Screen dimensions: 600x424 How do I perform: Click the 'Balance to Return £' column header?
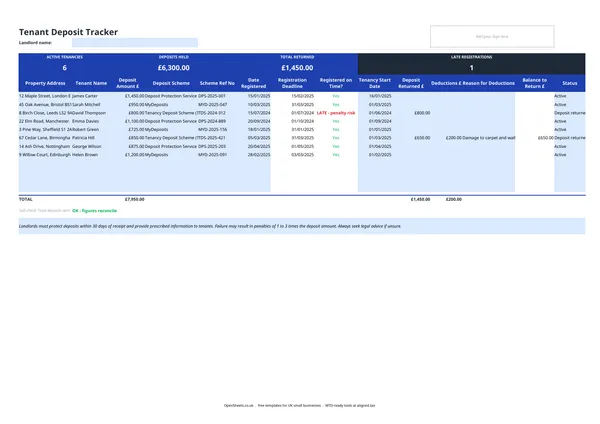[535, 83]
